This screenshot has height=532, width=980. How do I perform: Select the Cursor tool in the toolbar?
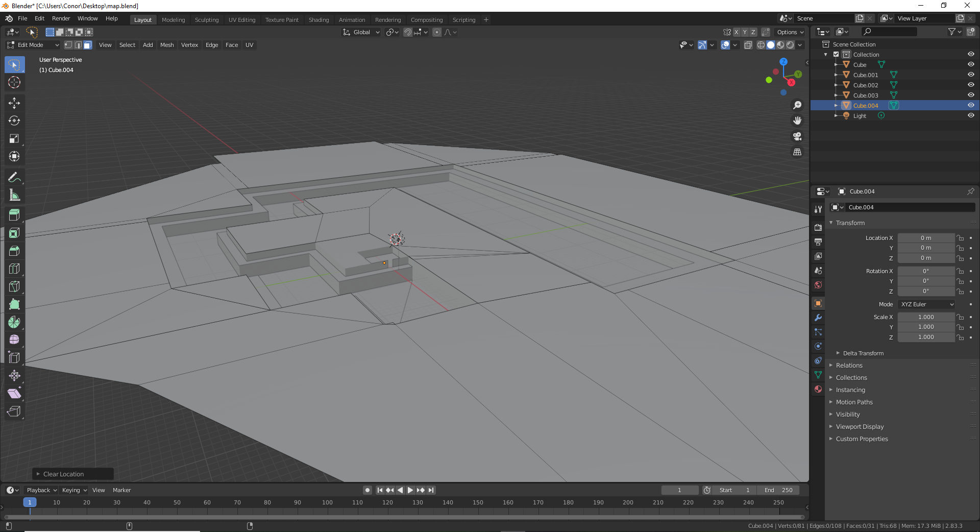coord(14,82)
